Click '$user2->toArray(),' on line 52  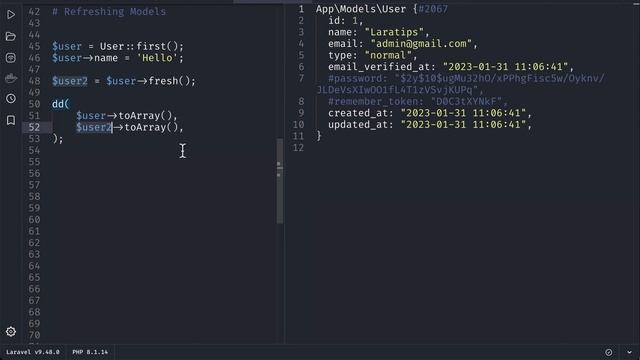(130, 127)
